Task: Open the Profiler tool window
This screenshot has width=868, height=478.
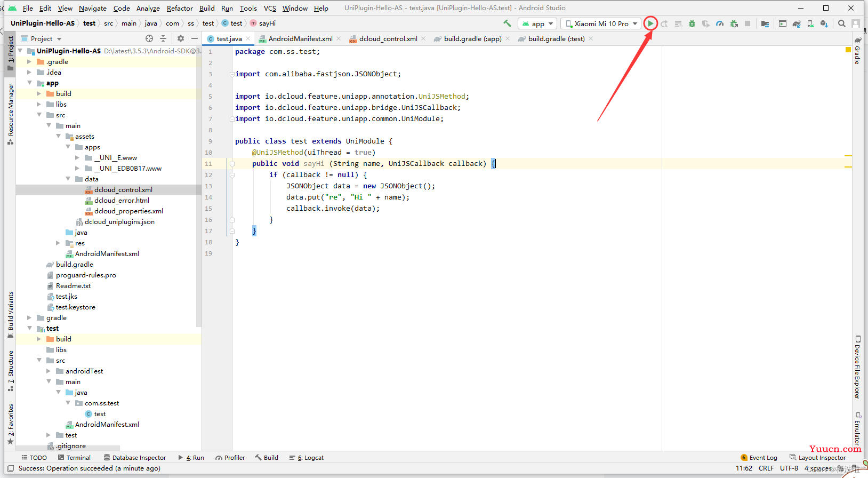Action: click(230, 458)
